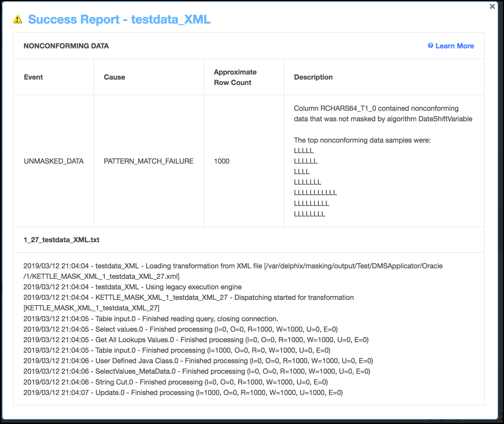Select the PATTERN_MATCH_FAILURE cause cell
The width and height of the screenshot is (504, 424).
[149, 161]
